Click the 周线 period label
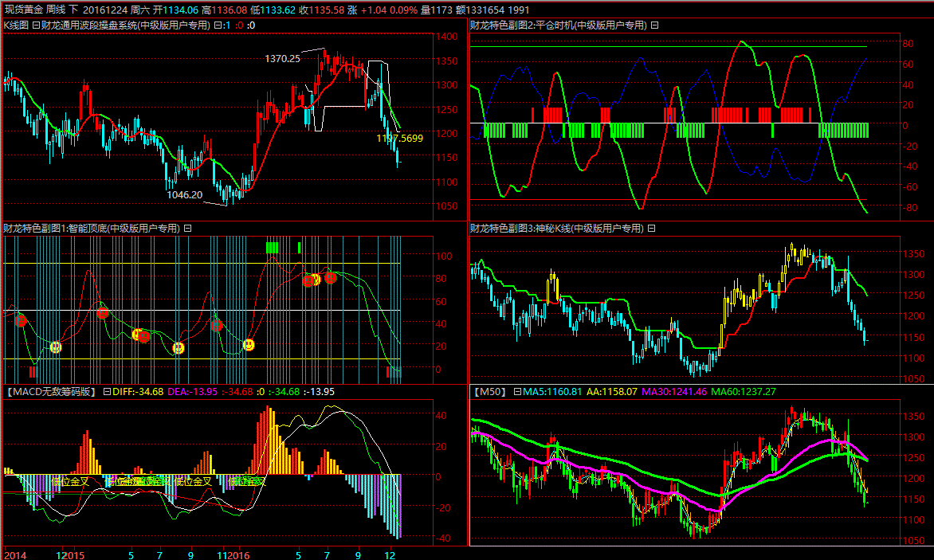The width and height of the screenshot is (934, 560). (56, 10)
